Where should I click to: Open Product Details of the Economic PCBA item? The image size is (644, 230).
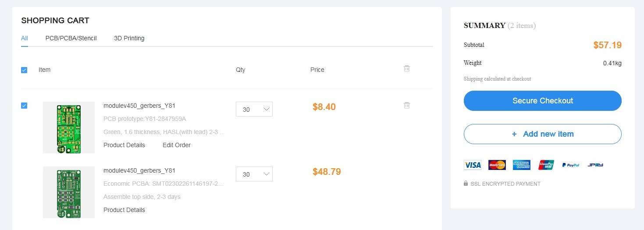[x=124, y=210]
